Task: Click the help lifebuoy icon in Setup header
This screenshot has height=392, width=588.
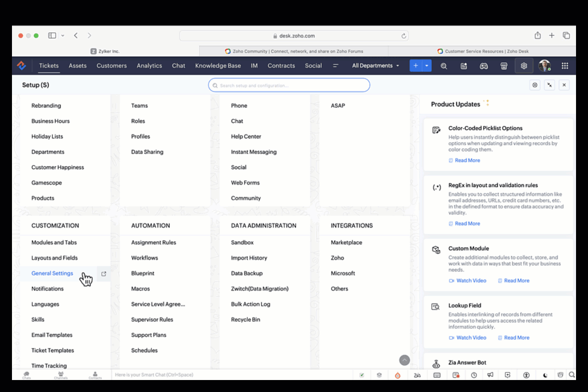Action: tap(535, 85)
